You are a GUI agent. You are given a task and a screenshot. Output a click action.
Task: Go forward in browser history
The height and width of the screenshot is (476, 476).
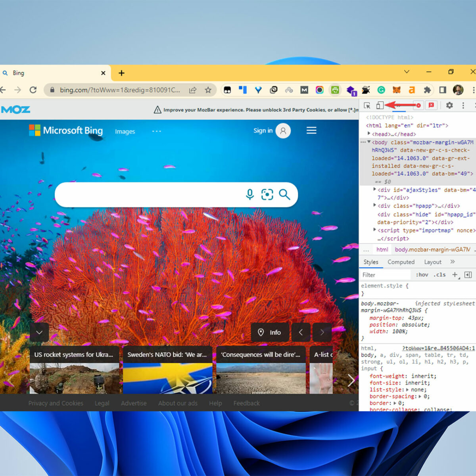point(17,90)
